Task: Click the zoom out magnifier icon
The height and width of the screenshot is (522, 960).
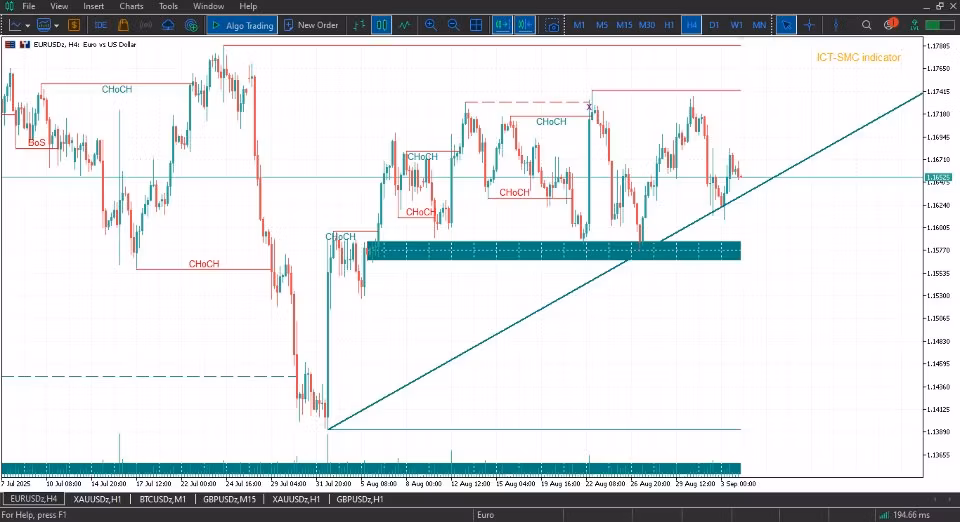Action: click(x=453, y=25)
